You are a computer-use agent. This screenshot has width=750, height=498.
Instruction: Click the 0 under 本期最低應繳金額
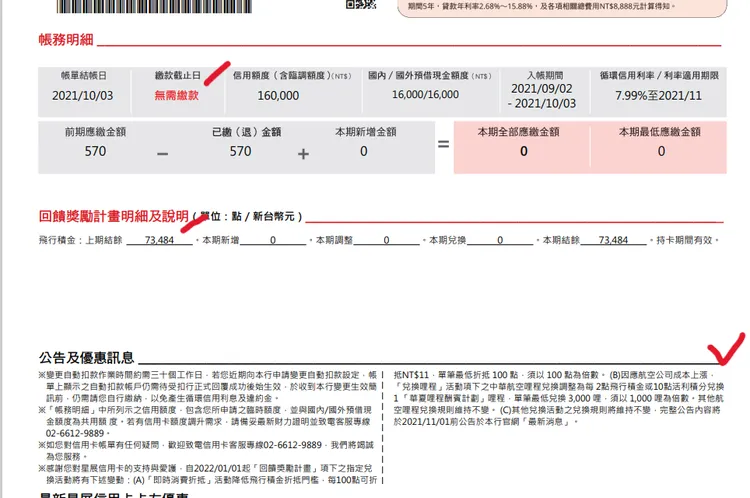tap(662, 151)
